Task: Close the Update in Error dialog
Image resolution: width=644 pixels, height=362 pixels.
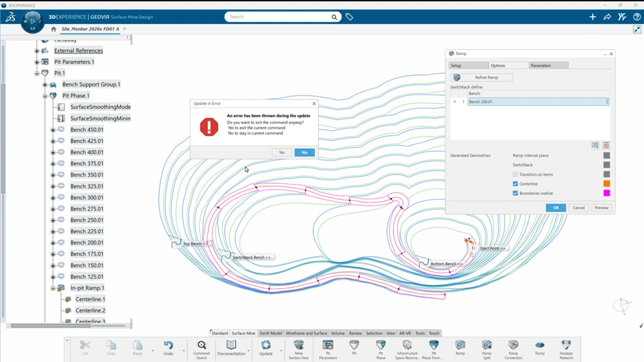Action: (x=314, y=103)
